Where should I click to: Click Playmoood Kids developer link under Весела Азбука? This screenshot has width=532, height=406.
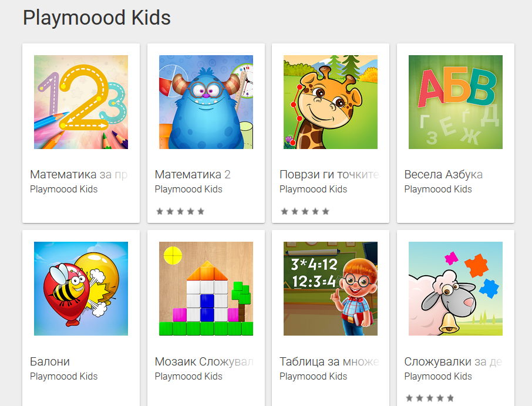[438, 190]
